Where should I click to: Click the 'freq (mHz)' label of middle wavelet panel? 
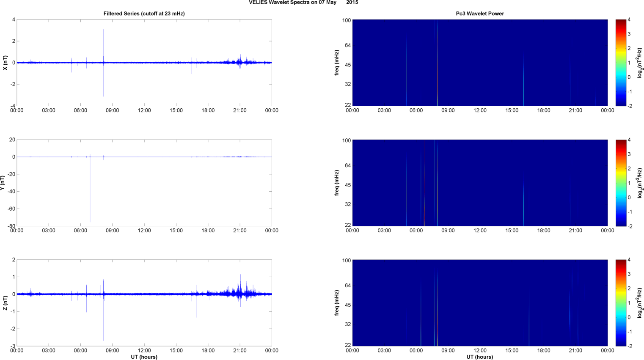click(337, 183)
